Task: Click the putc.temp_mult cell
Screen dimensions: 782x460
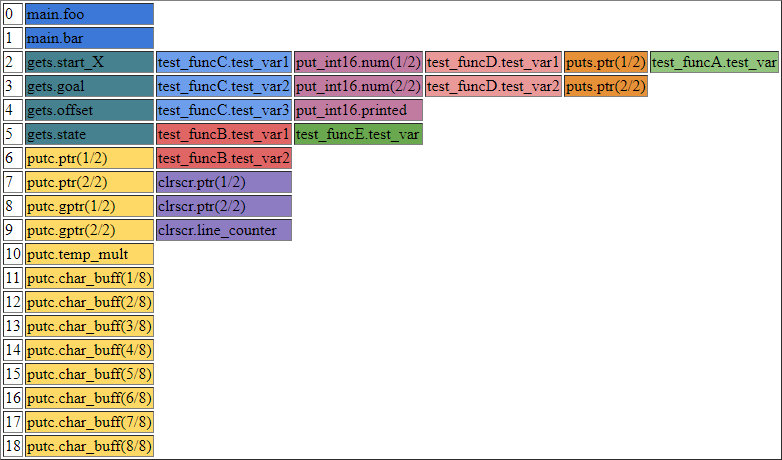Action: [x=89, y=254]
